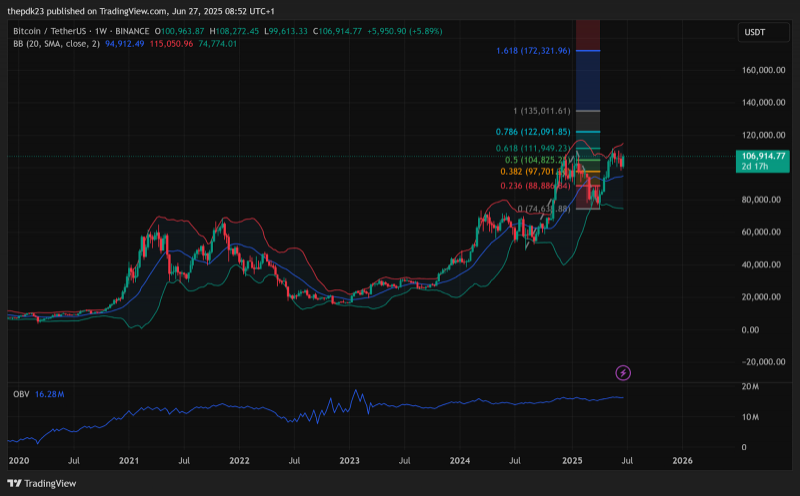The height and width of the screenshot is (496, 800).
Task: Open the USDT currency selector
Action: pyautogui.click(x=763, y=32)
